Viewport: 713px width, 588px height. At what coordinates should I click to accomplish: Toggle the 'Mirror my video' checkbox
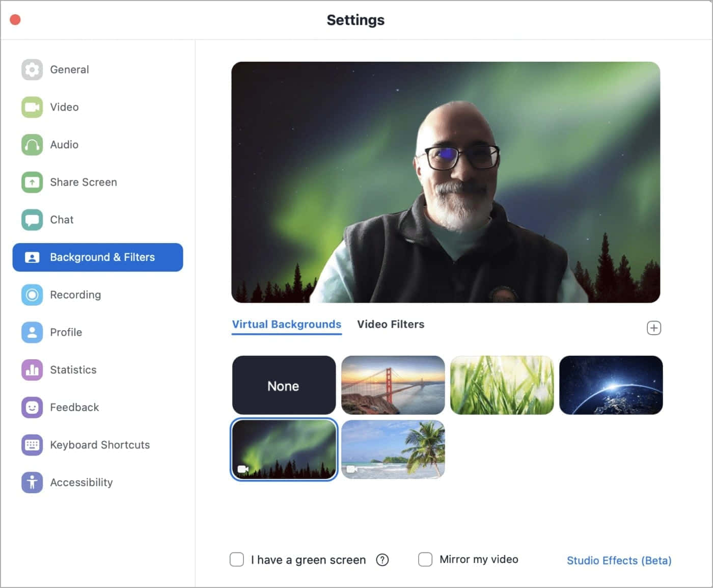pos(425,559)
